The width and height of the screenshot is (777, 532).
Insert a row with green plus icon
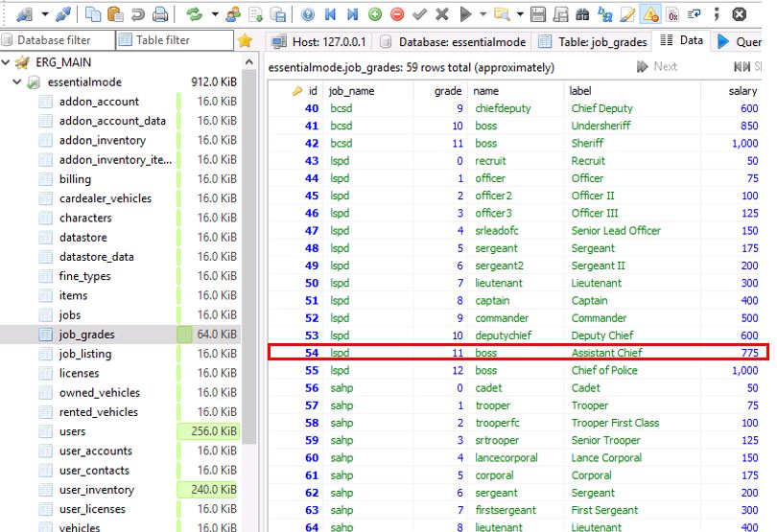click(375, 14)
